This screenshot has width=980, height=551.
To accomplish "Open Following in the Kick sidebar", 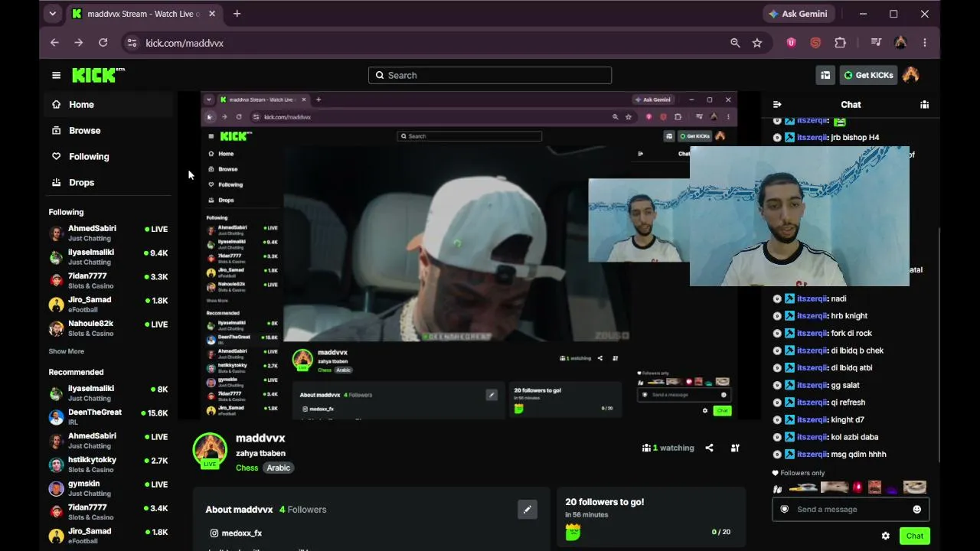I will point(109,157).
